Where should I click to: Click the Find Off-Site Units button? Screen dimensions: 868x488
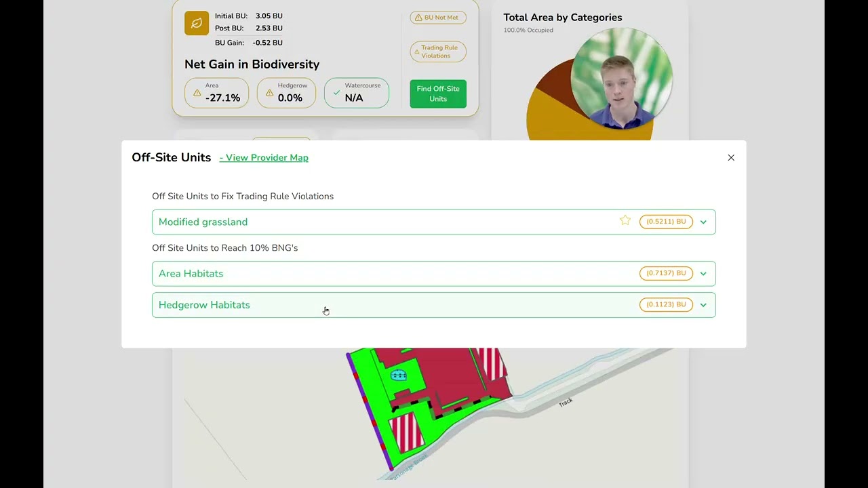(438, 94)
